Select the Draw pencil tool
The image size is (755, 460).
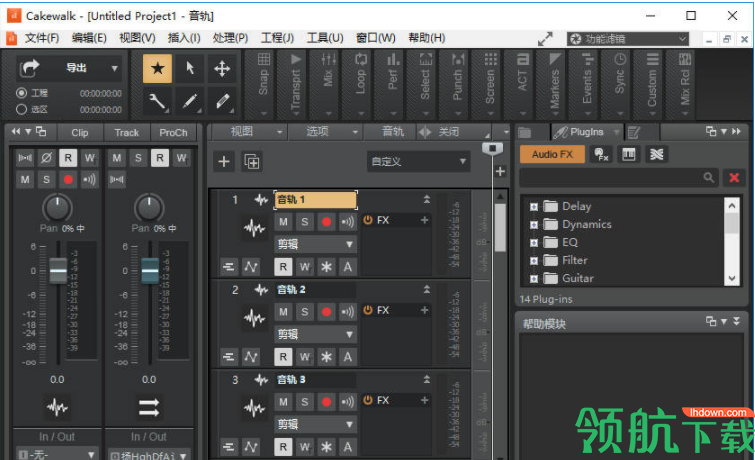tap(190, 101)
